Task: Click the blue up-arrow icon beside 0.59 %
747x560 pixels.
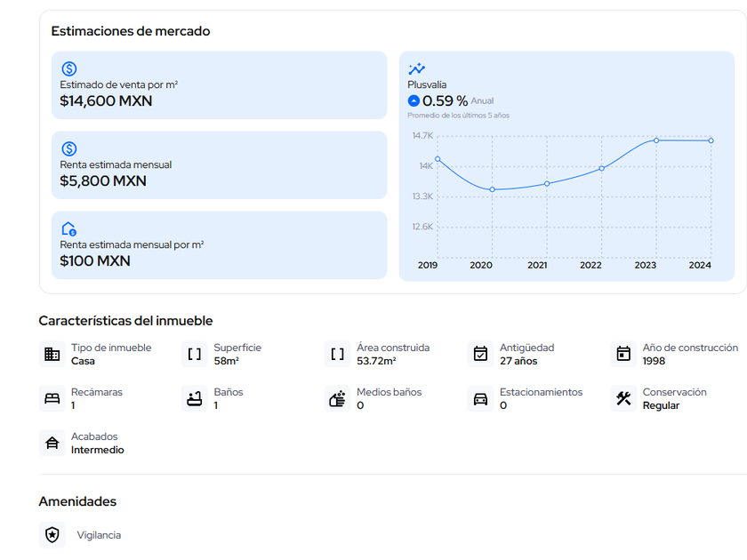Action: point(414,100)
